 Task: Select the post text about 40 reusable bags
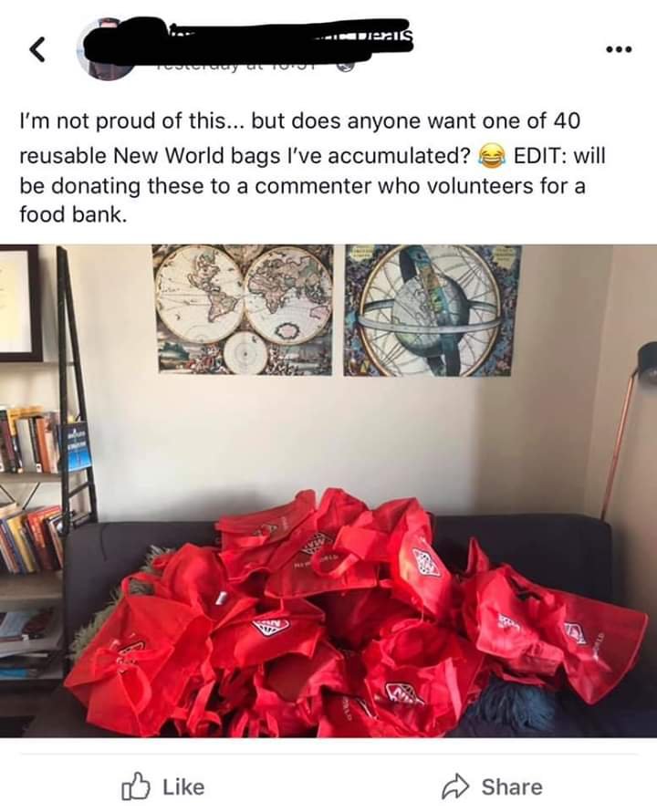pyautogui.click(x=300, y=137)
